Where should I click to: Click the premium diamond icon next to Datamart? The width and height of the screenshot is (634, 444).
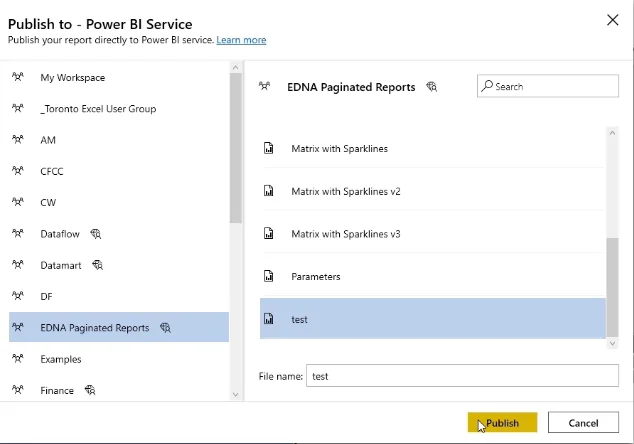pyautogui.click(x=97, y=265)
